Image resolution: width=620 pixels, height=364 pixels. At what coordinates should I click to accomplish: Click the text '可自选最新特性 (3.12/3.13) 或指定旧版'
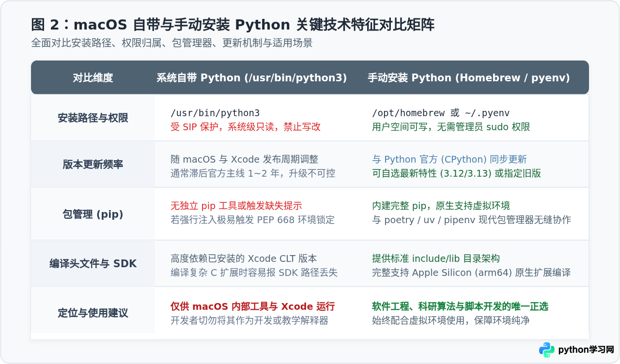pyautogui.click(x=457, y=173)
